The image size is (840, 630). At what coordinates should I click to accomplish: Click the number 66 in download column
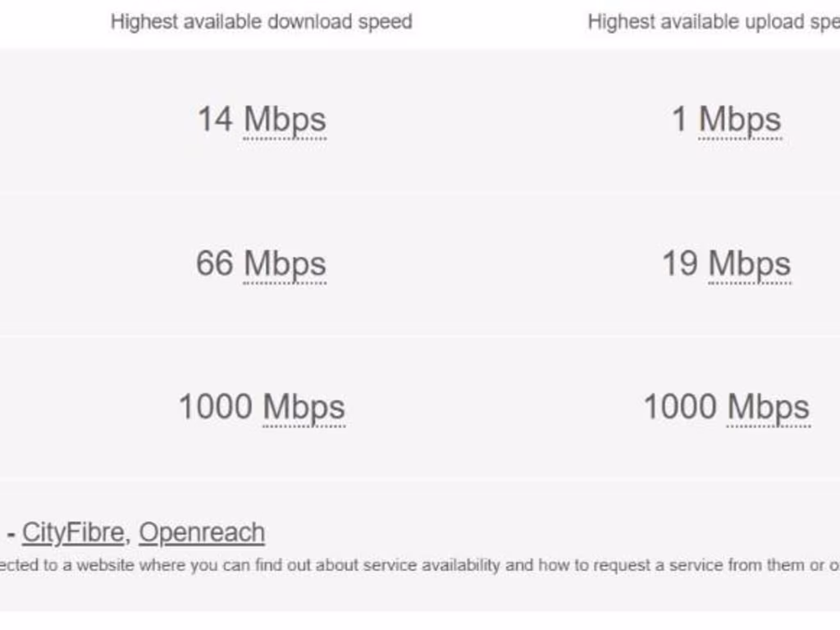coord(215,264)
